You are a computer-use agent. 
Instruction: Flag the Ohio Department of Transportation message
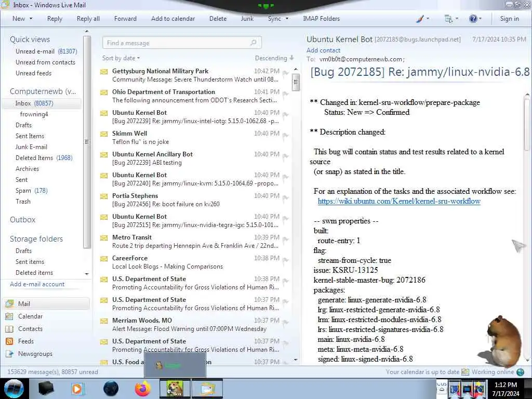286,94
